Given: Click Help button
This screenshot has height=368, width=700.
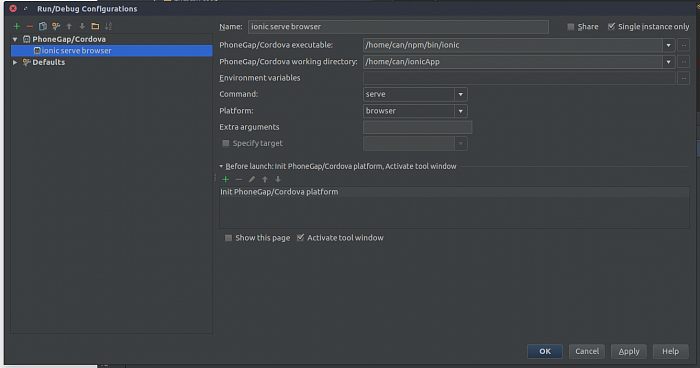Looking at the screenshot, I should (x=670, y=351).
